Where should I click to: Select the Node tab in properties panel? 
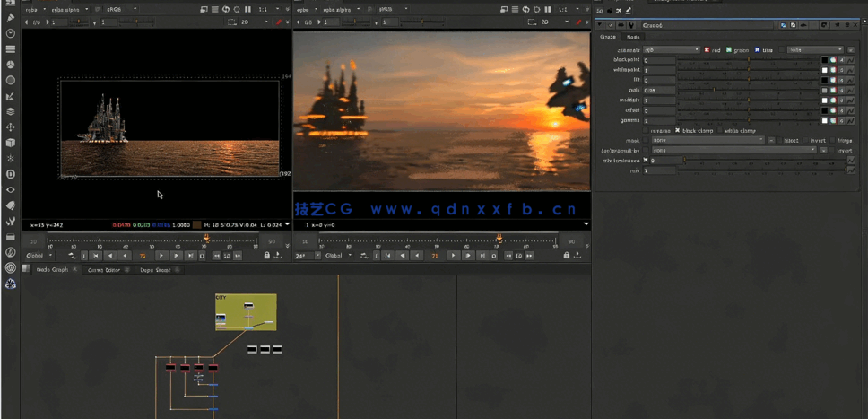pos(633,37)
